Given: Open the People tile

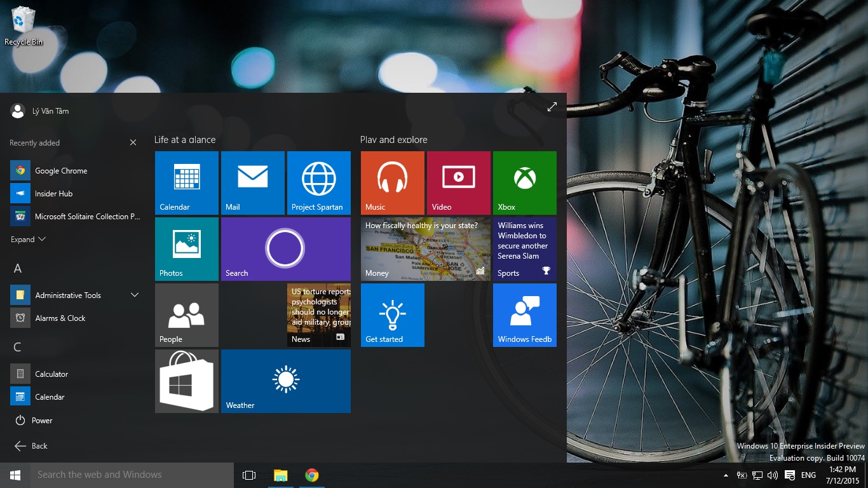Looking at the screenshot, I should pos(187,315).
